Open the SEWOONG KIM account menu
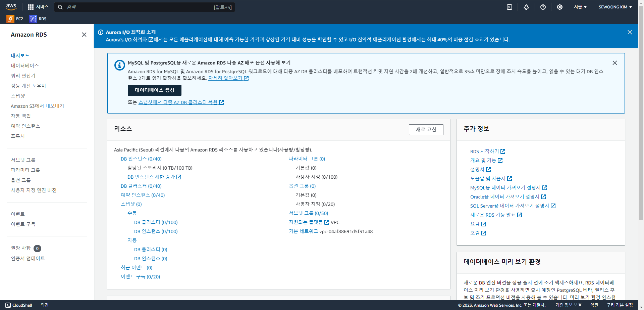Screen dimensions: 644x310 [x=615, y=7]
